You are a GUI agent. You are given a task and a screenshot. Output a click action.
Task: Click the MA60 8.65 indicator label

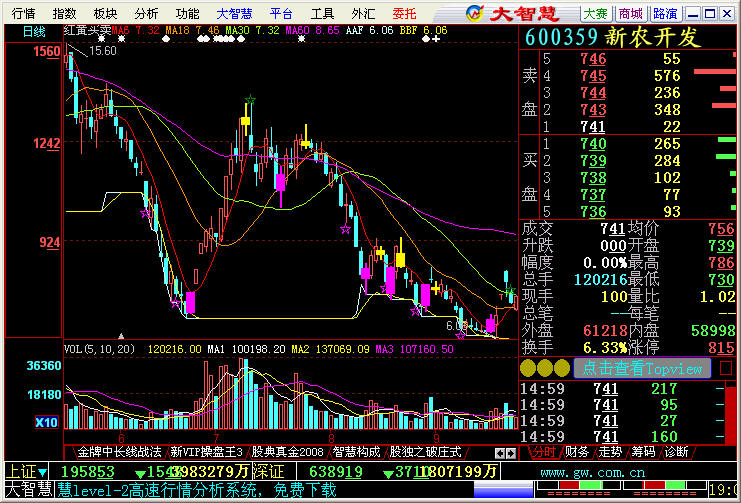[x=312, y=31]
